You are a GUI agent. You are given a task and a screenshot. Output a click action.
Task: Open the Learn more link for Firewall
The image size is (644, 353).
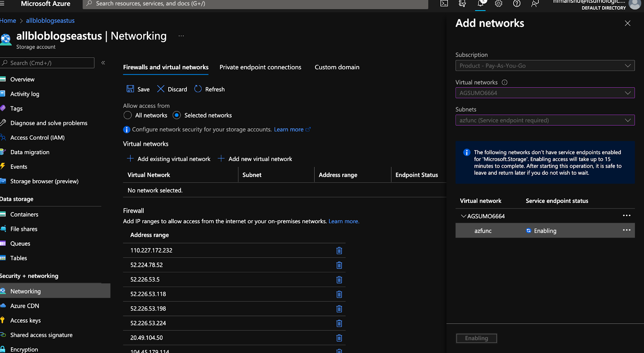(344, 221)
